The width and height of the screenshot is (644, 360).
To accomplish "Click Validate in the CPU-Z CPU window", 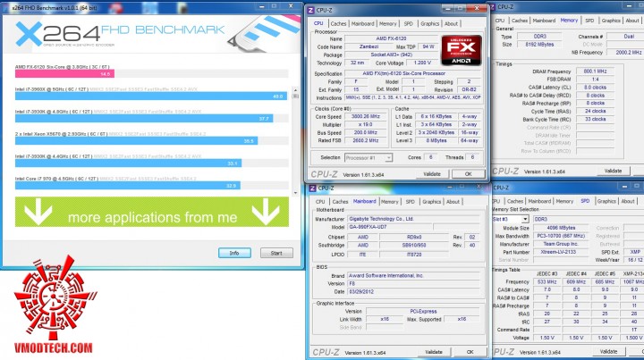I will pos(432,174).
